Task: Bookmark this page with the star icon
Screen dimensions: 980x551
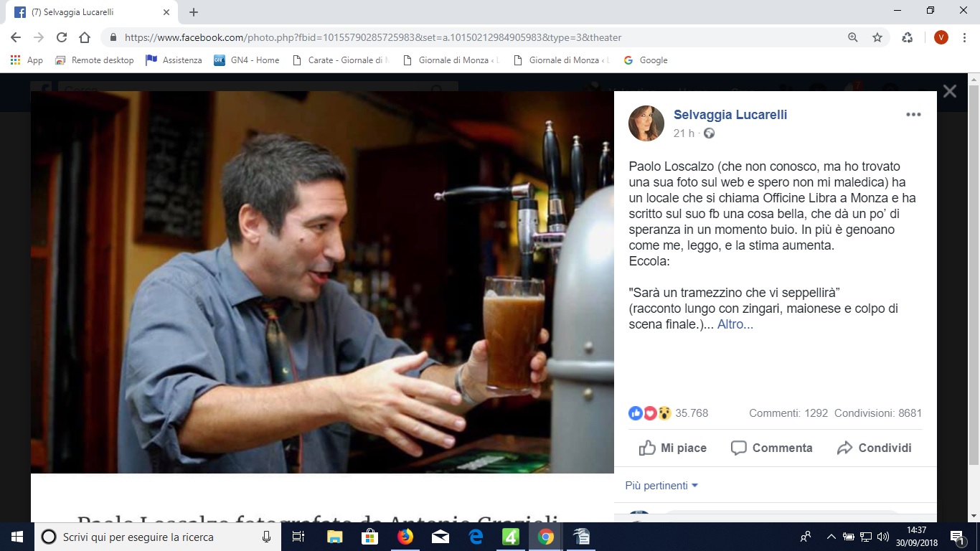Action: pyautogui.click(x=877, y=37)
